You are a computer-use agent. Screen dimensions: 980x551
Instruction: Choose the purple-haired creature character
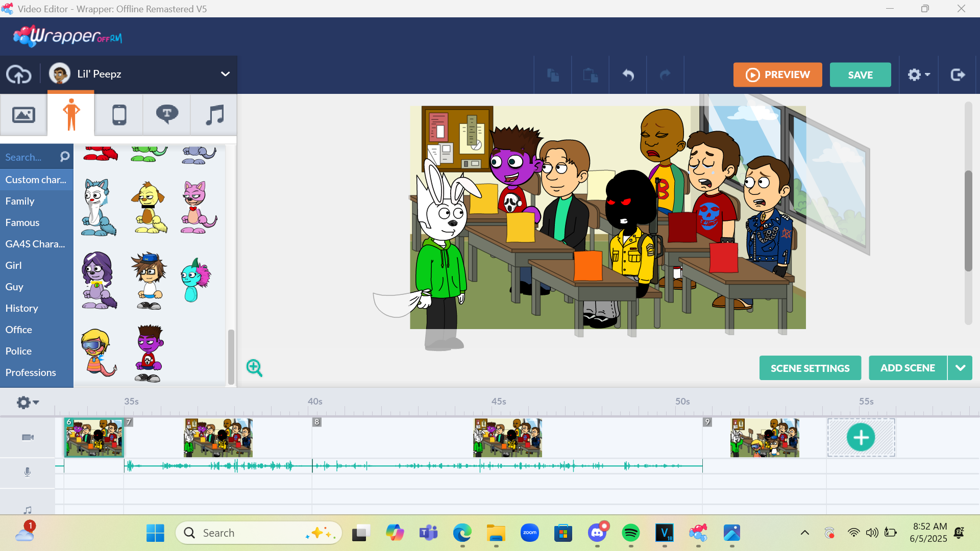point(99,280)
